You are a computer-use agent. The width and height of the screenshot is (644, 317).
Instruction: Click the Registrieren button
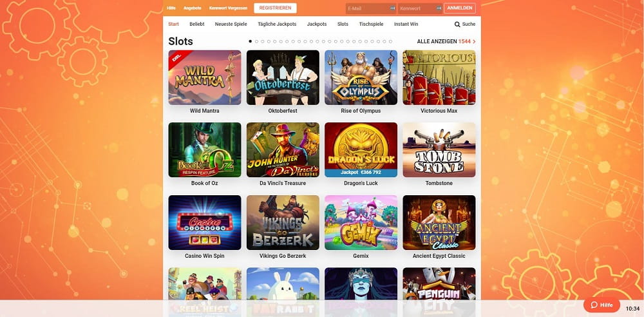click(275, 8)
